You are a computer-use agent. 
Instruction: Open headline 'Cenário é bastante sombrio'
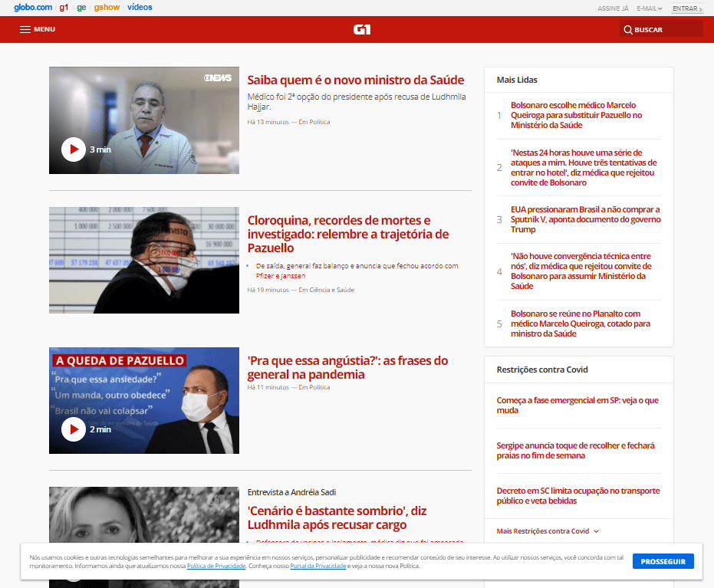coord(337,517)
